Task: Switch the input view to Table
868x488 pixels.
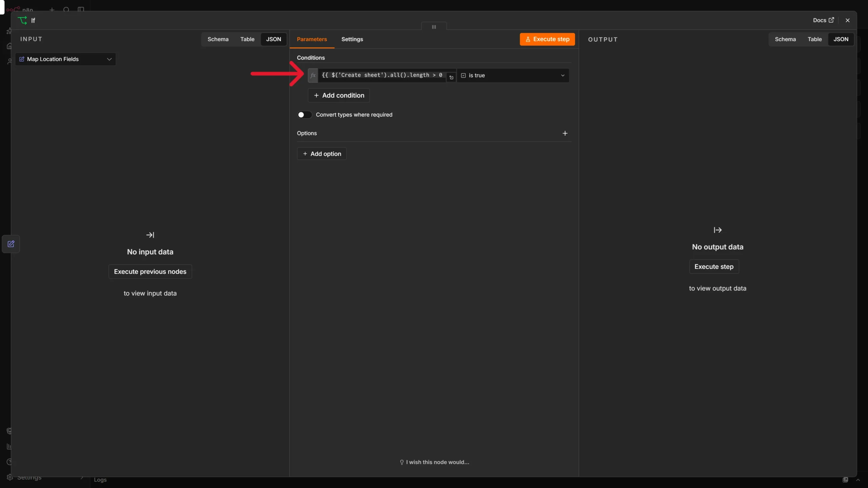Action: coord(247,39)
